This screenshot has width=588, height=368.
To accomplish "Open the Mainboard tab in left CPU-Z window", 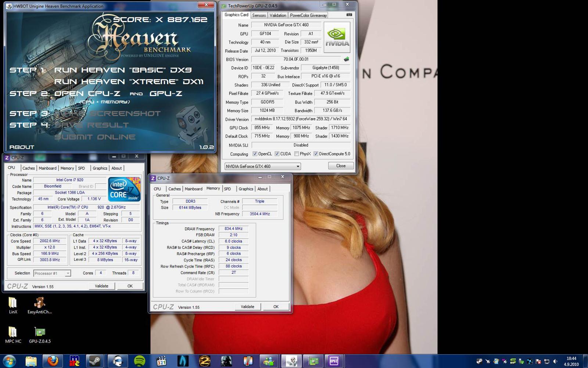I will tap(47, 168).
